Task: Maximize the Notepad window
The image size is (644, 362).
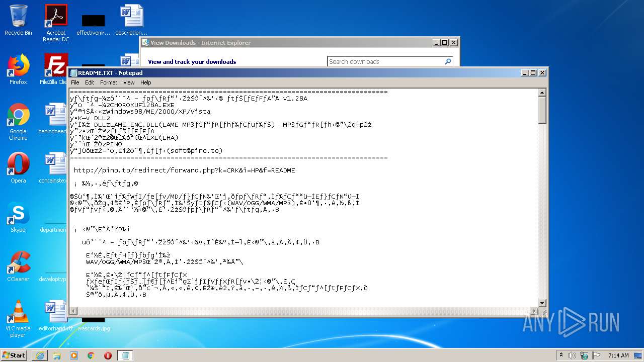Action: [x=533, y=73]
